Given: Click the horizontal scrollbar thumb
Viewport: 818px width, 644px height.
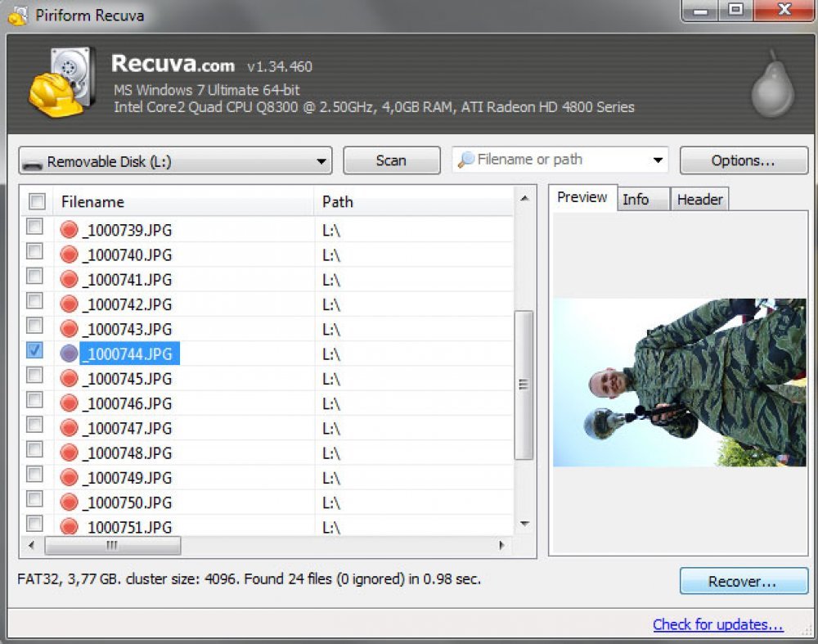Looking at the screenshot, I should tap(113, 545).
